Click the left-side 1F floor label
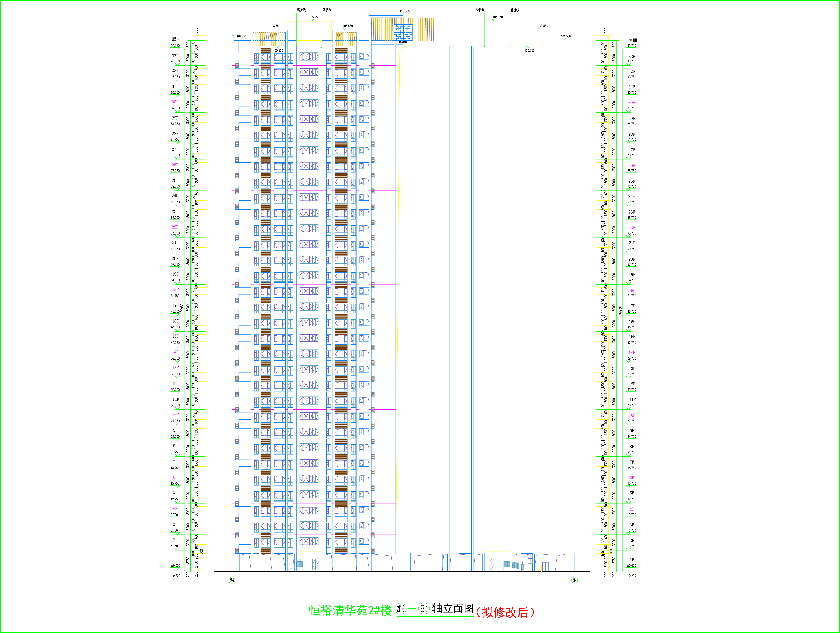Viewport: 840px width, 633px height. pyautogui.click(x=176, y=559)
